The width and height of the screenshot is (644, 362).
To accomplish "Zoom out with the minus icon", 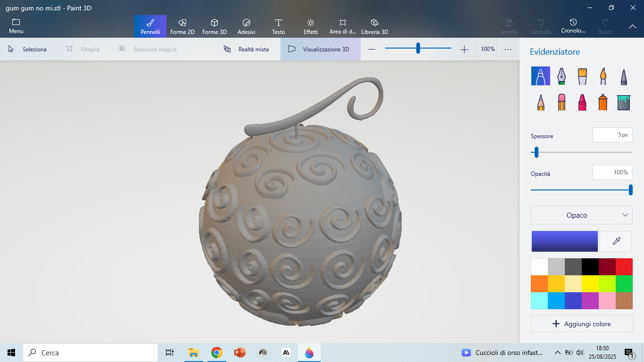I will pyautogui.click(x=372, y=49).
